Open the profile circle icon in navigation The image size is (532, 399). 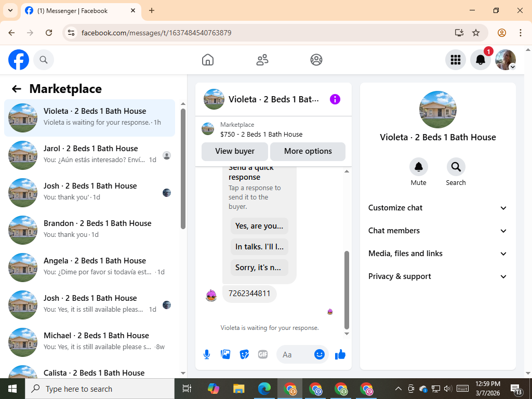316,60
